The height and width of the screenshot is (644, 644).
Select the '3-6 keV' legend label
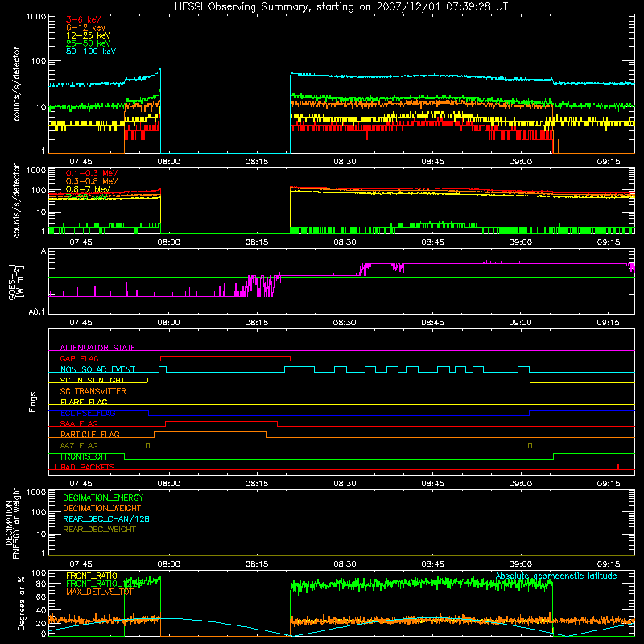click(x=84, y=19)
